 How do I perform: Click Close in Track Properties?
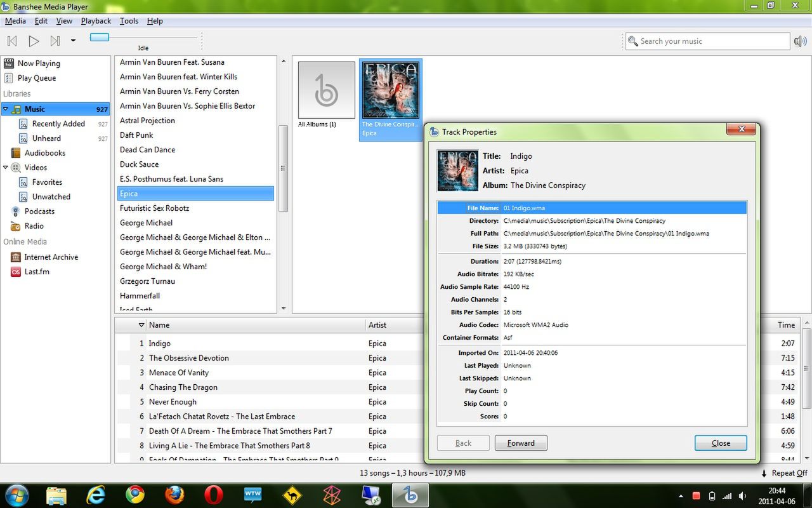pyautogui.click(x=721, y=443)
